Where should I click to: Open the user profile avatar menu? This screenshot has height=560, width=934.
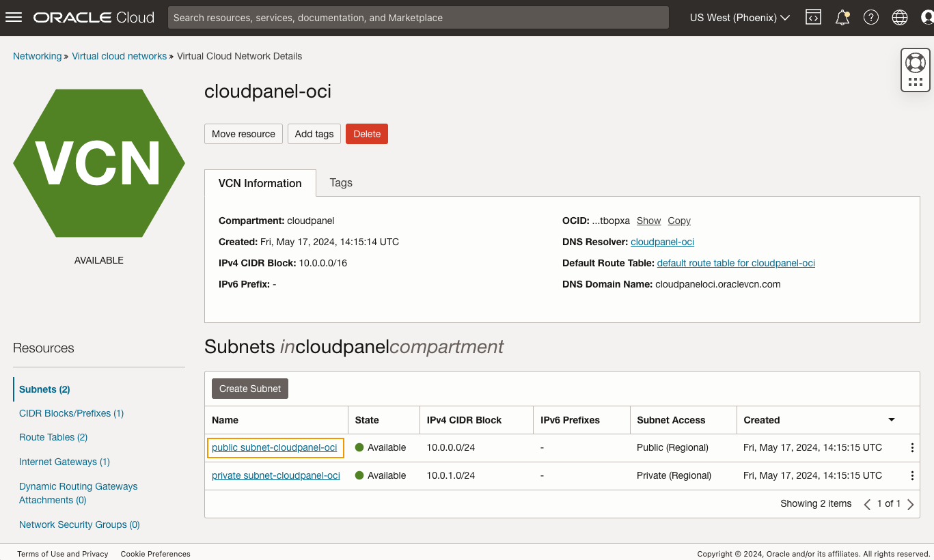pos(927,18)
